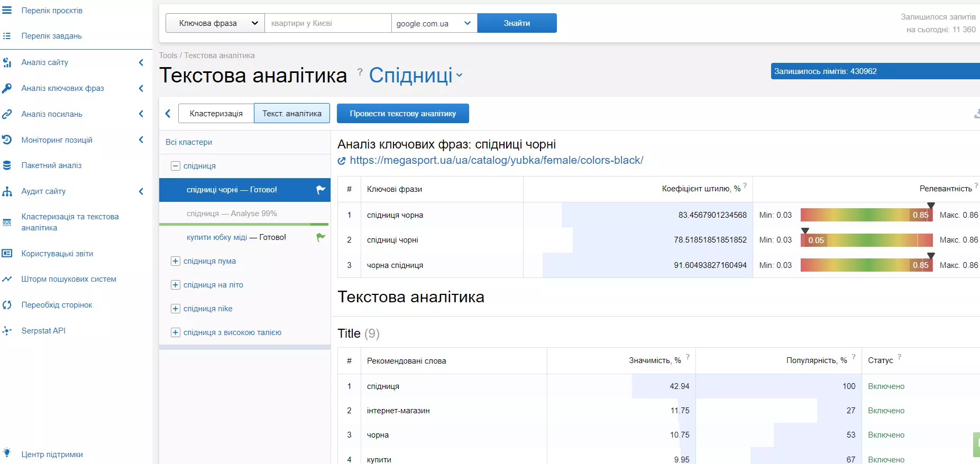Screen dimensions: 980x464
Task: Click the Знайти search button
Action: tap(517, 23)
